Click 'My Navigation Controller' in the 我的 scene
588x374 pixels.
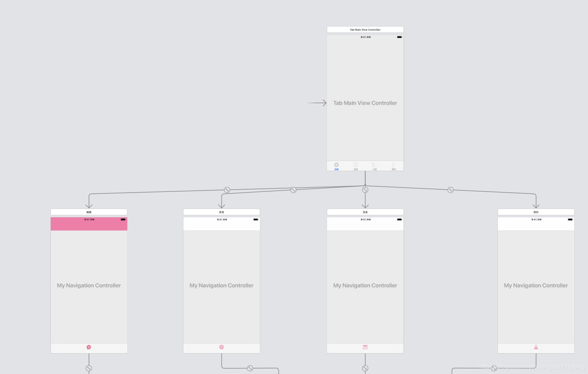(536, 285)
